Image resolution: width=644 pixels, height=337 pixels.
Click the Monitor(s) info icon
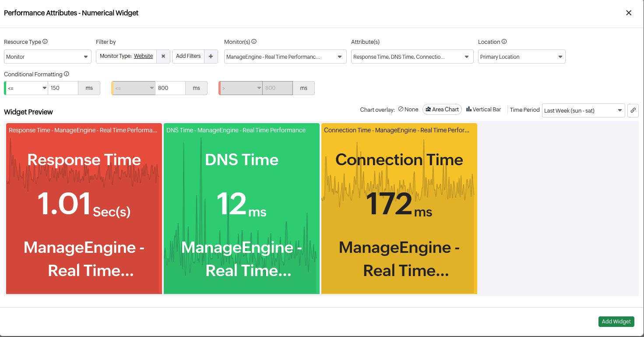pos(254,42)
